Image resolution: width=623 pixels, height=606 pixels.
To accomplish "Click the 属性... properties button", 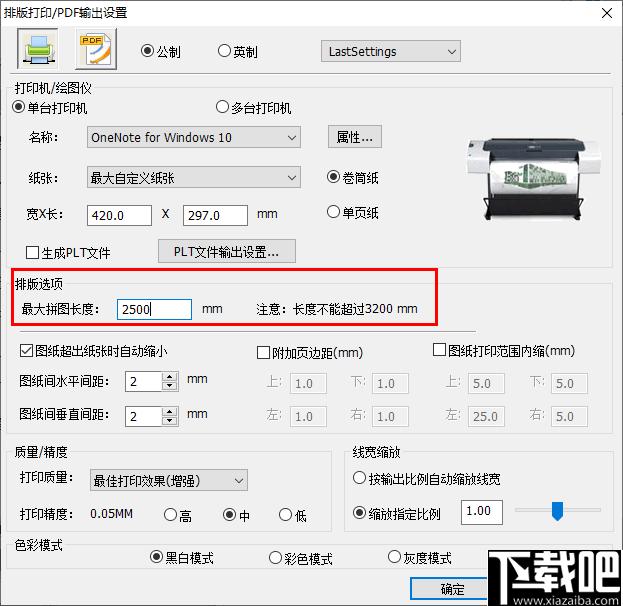I will click(355, 137).
